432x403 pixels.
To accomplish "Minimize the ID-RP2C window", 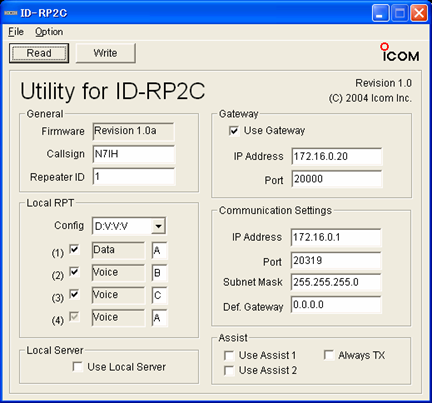I will point(380,13).
